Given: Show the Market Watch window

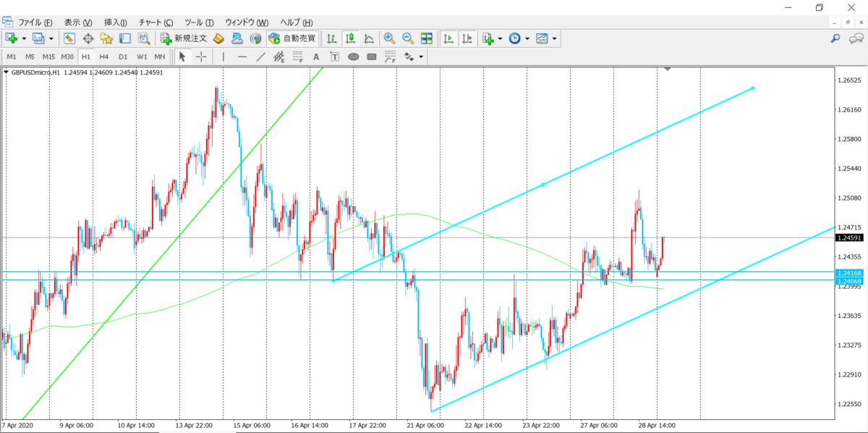Looking at the screenshot, I should [69, 38].
